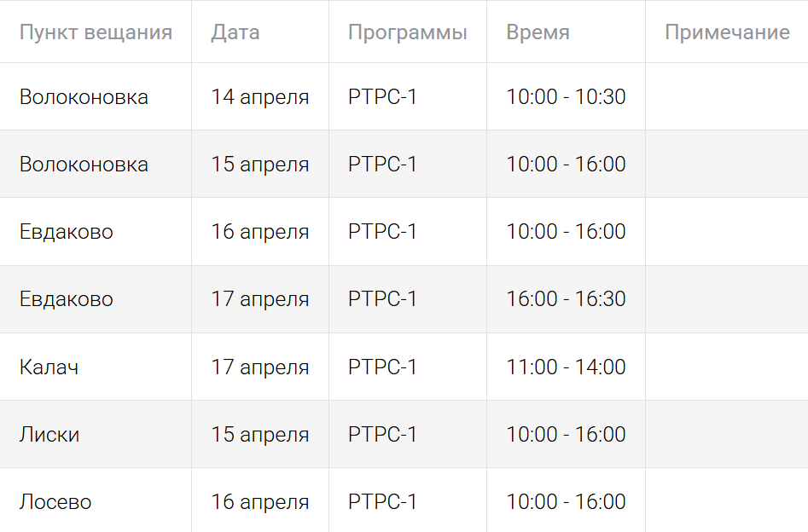Screen dimensions: 808x532
Task: Click the empty Примечание cell for Калач
Action: pos(726,367)
